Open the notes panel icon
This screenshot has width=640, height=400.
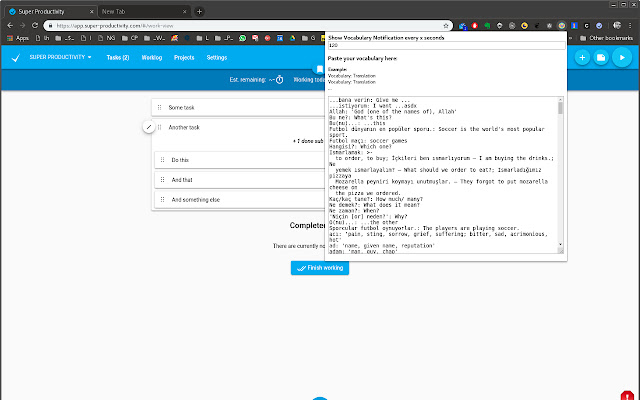coord(601,58)
